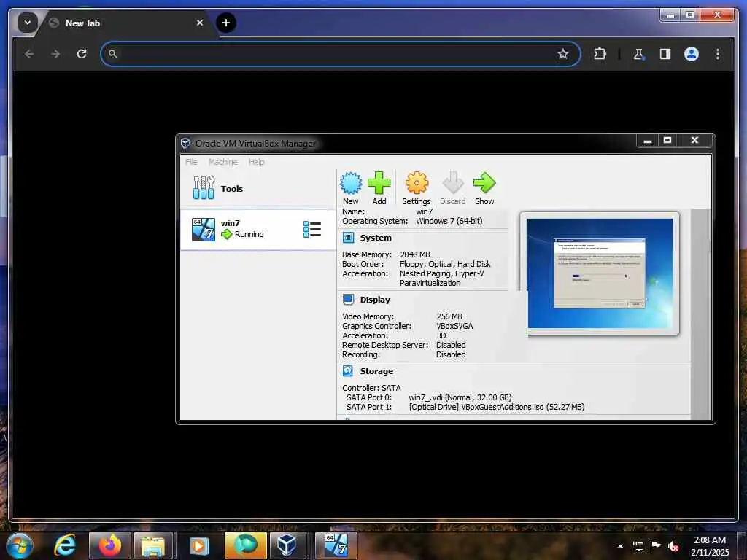
Task: Click the VirtualBox details vertical scrollbar
Action: pyautogui.click(x=700, y=314)
